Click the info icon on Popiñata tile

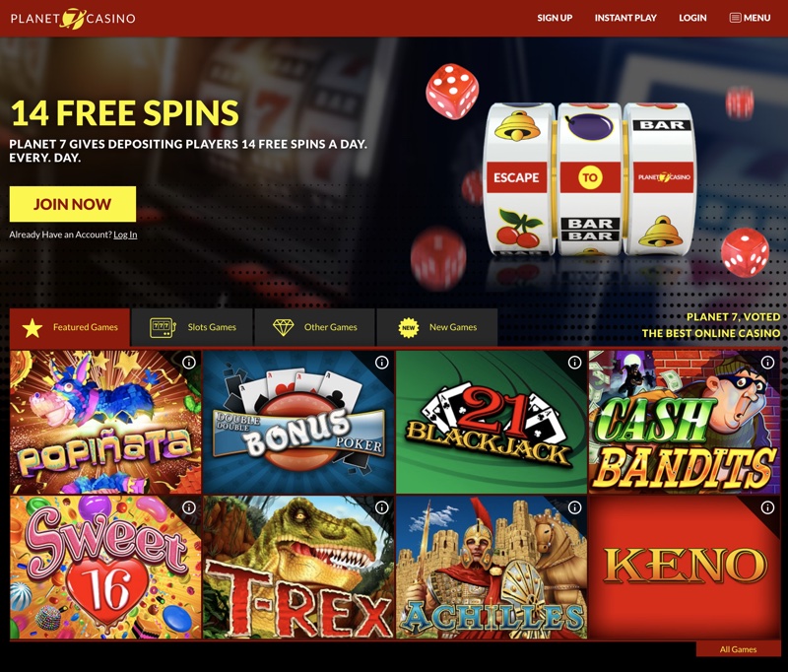point(189,363)
